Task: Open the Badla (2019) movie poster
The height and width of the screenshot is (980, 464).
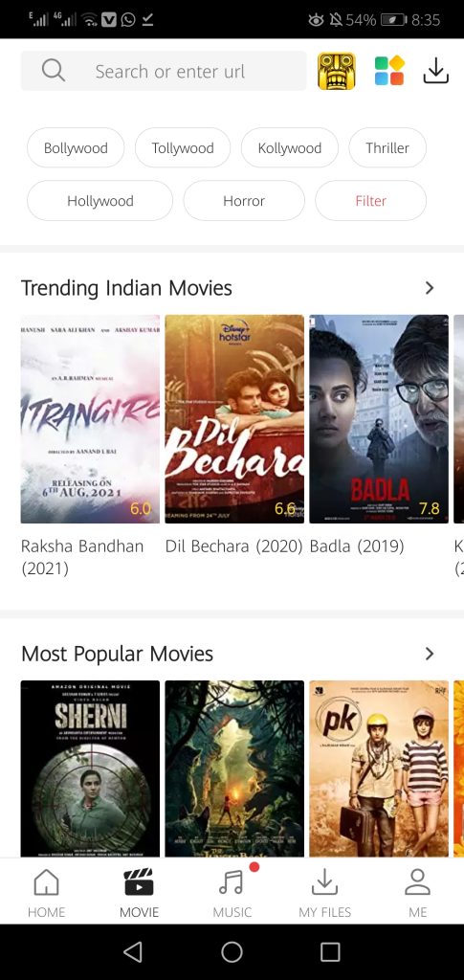Action: click(x=379, y=419)
